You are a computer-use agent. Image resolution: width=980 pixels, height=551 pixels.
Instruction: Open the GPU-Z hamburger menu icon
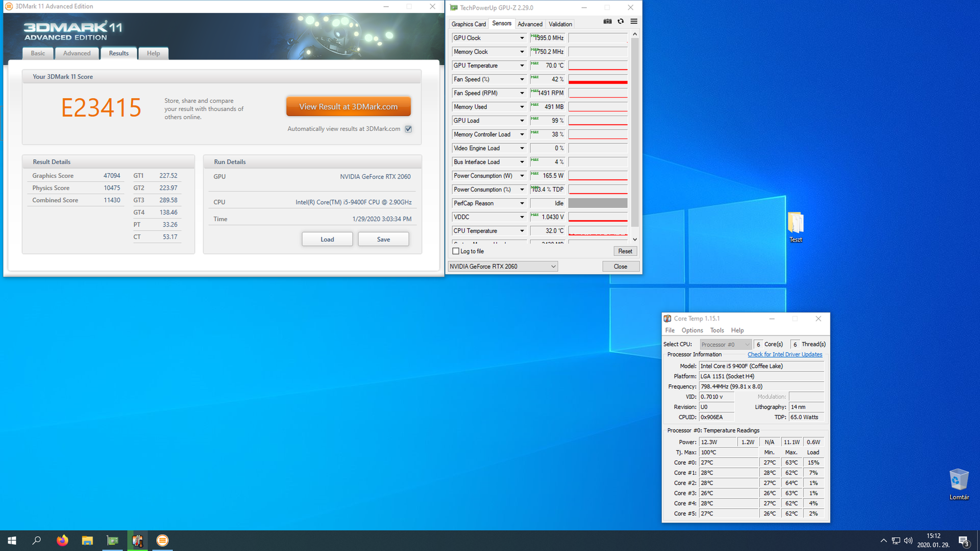coord(634,21)
